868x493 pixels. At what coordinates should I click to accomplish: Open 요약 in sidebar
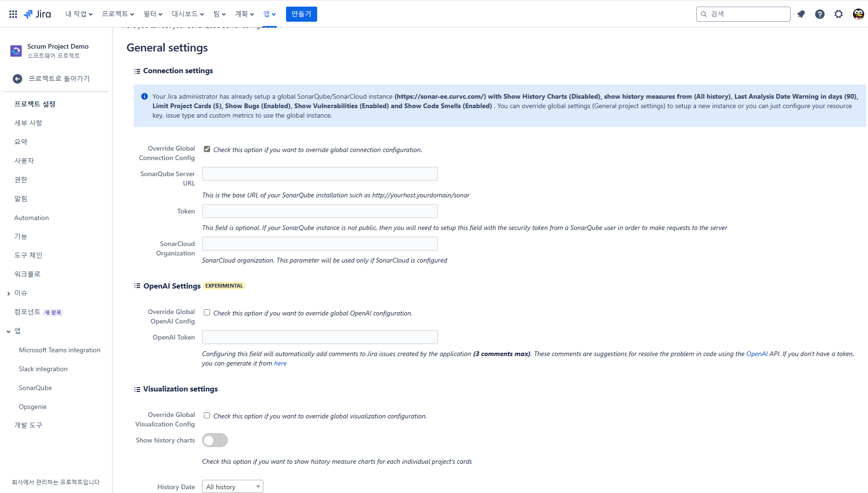coord(21,142)
